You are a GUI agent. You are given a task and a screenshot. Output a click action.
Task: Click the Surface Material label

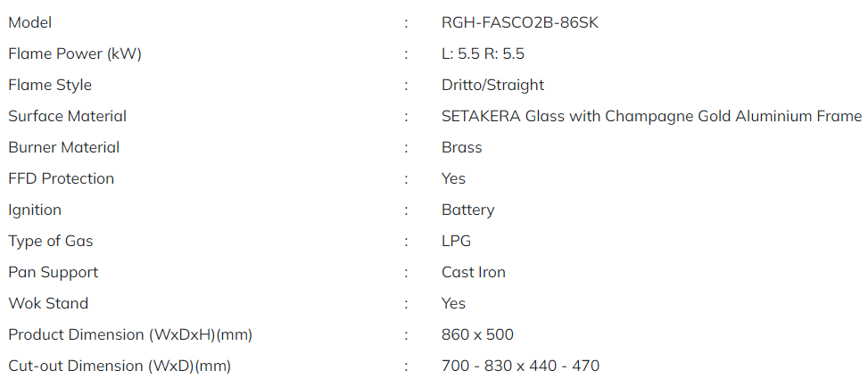[67, 116]
